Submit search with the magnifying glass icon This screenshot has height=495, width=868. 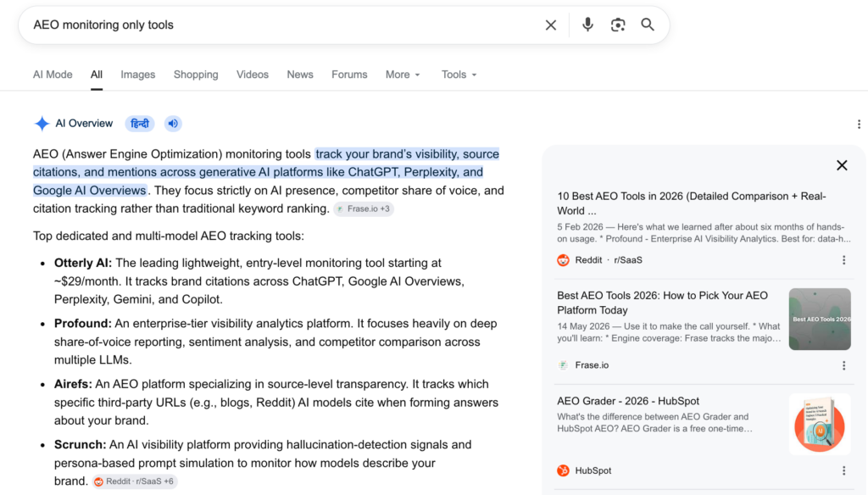tap(648, 25)
